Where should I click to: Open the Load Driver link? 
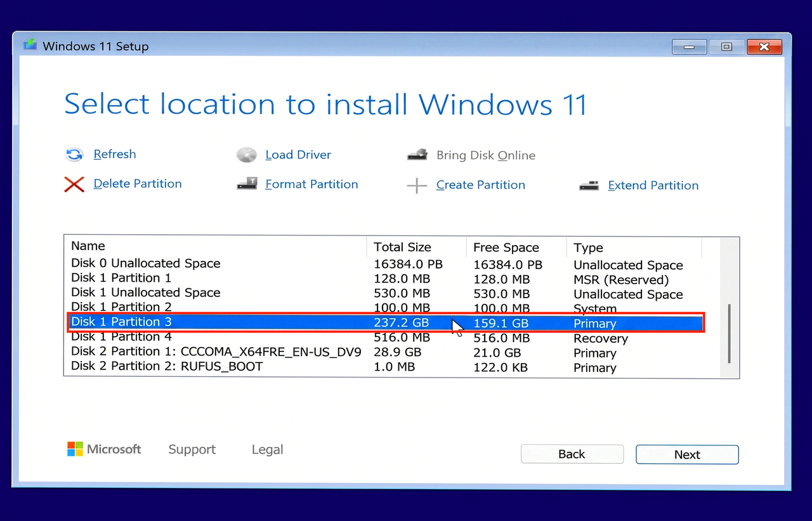coord(298,155)
